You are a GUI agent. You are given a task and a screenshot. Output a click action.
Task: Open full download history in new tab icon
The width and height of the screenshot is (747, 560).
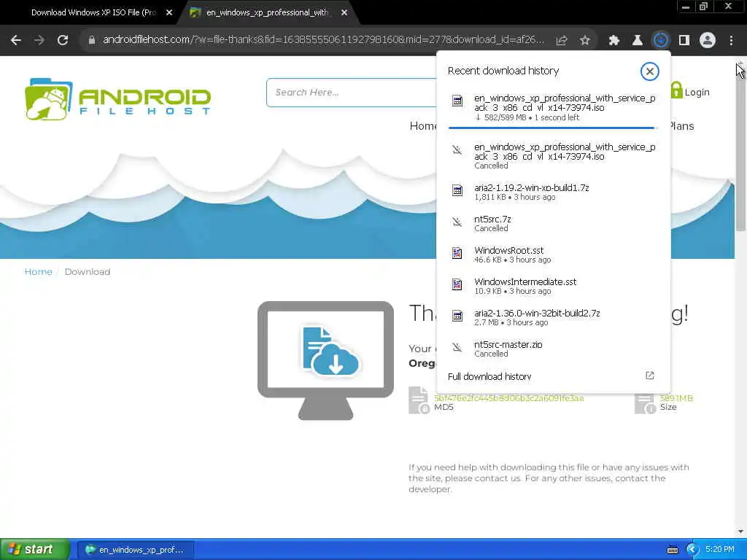coord(649,376)
